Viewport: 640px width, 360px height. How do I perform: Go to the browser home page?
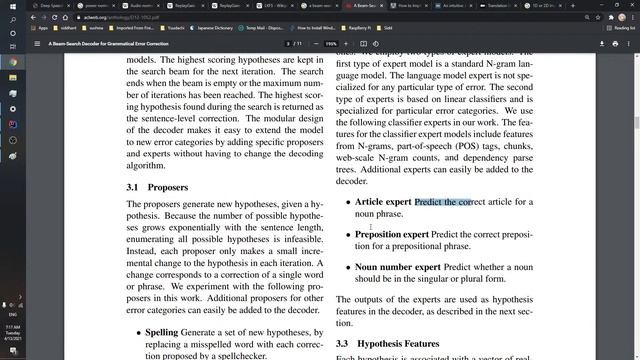click(65, 18)
